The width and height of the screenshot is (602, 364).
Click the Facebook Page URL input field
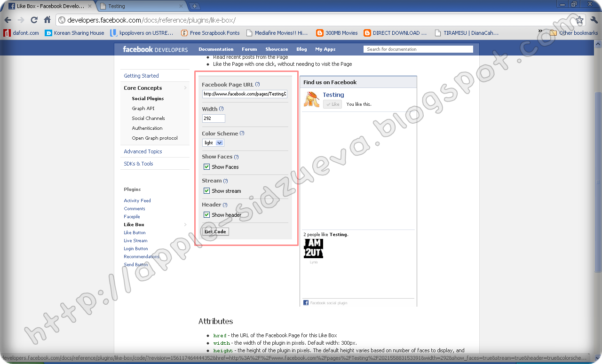(245, 94)
